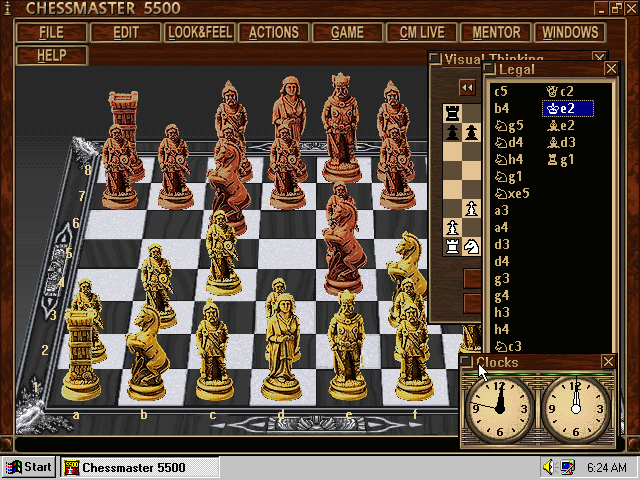Choose pawn move d4 in the Legal list
640x480 pixels.
(x=502, y=262)
